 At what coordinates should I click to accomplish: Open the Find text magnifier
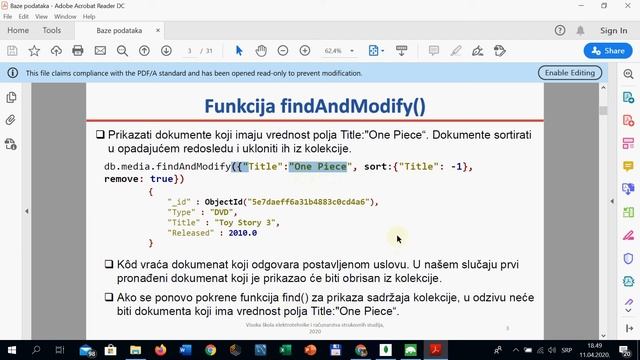click(122, 51)
